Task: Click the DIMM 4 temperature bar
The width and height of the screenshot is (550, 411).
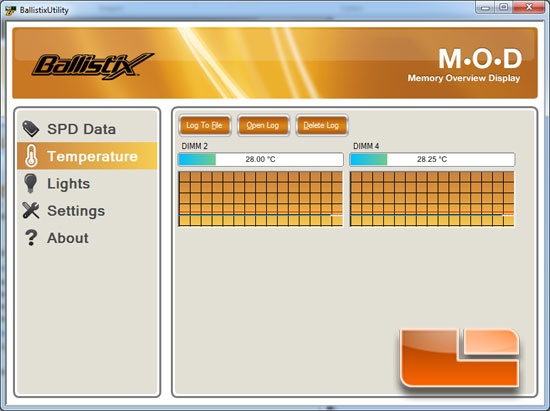Action: coord(432,159)
